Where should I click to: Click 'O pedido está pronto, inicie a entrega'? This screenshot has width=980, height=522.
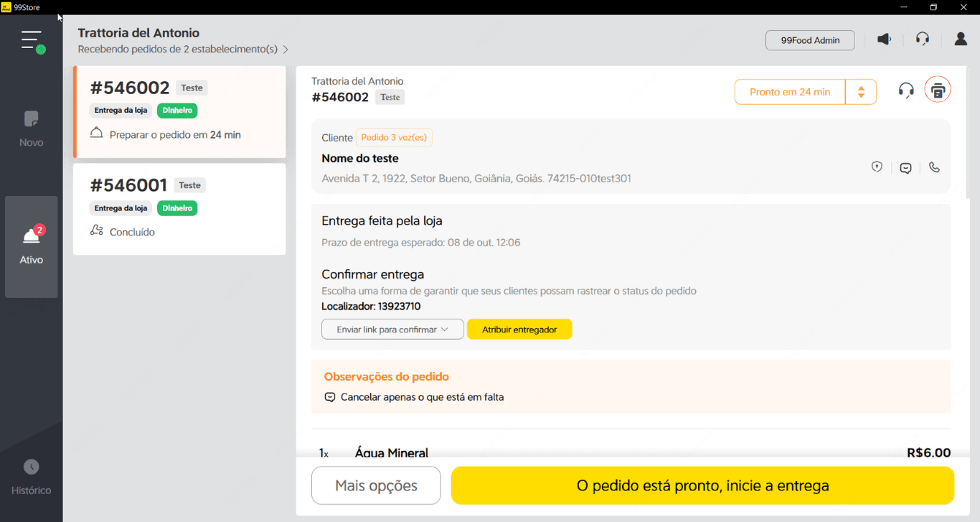coord(702,486)
